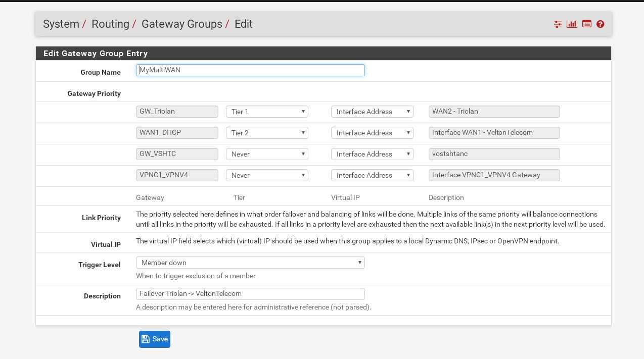Open the red help question mark icon

click(601, 24)
